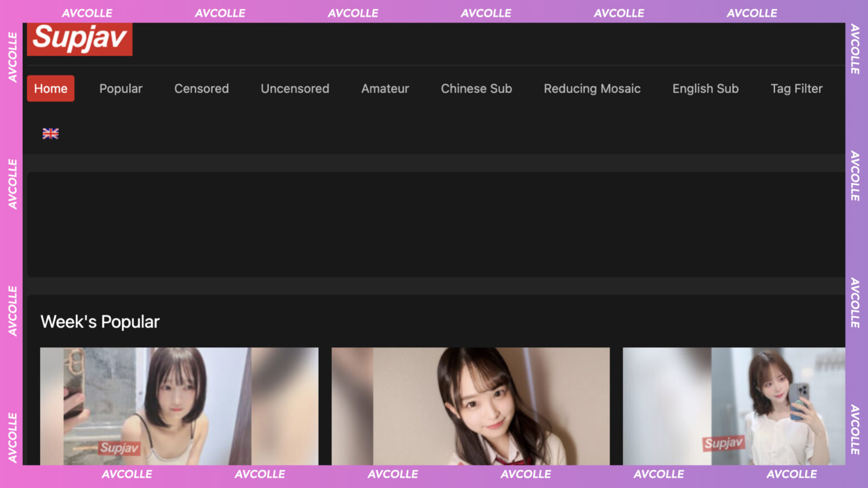The image size is (868, 488).
Task: Click the Week's Popular heading
Action: pos(100,322)
